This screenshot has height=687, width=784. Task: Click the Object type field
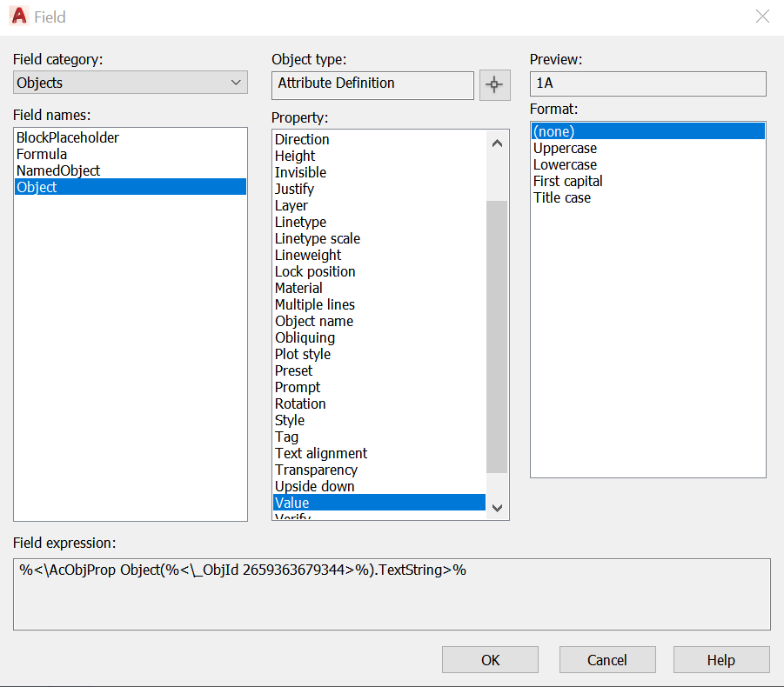click(x=372, y=85)
